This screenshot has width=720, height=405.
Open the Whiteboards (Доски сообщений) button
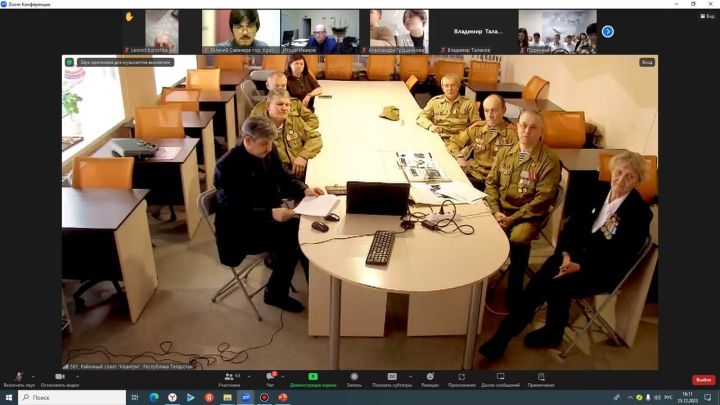click(501, 380)
